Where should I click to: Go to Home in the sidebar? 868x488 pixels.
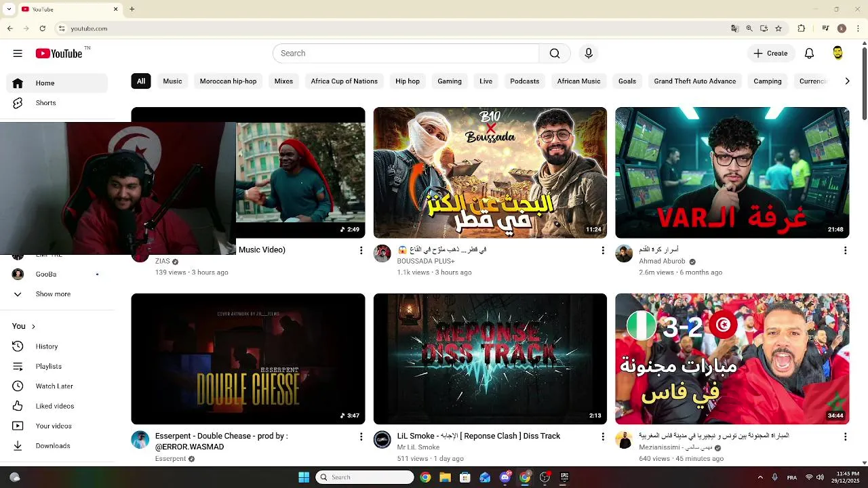click(57, 83)
